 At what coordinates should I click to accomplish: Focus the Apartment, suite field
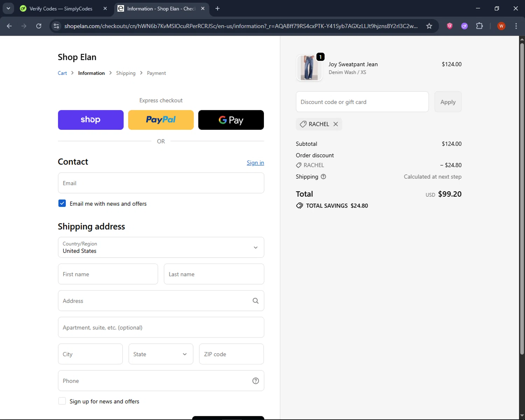tap(161, 327)
